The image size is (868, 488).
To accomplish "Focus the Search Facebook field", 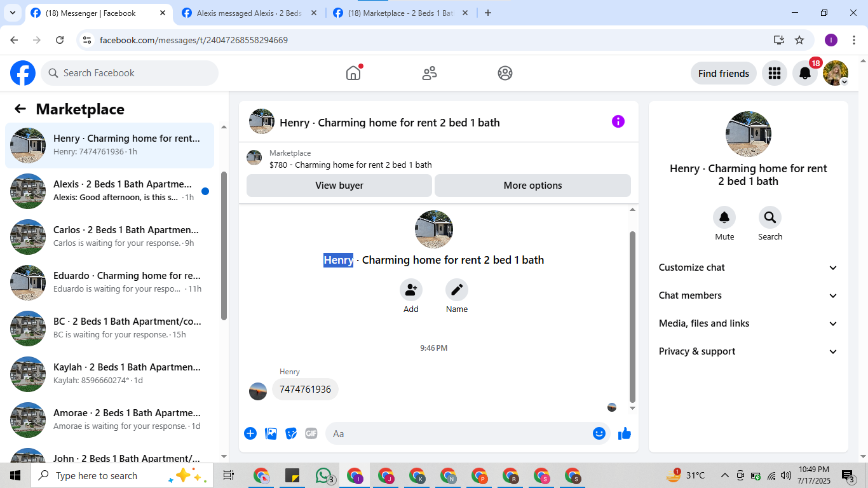I will tap(130, 73).
